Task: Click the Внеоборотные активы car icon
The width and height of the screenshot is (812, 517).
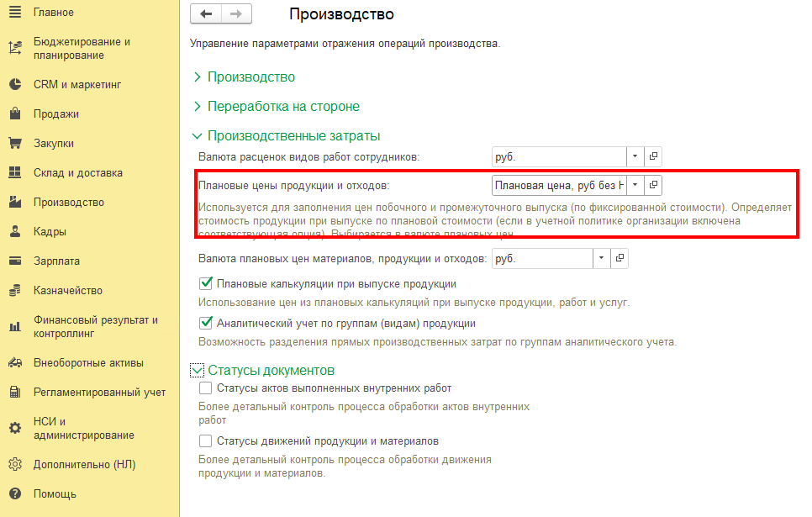Action: (15, 362)
